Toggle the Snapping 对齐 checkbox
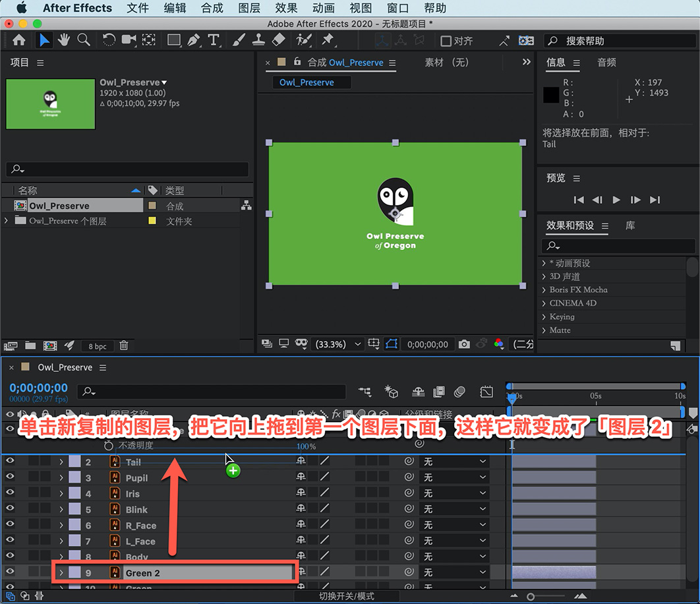 click(x=446, y=41)
